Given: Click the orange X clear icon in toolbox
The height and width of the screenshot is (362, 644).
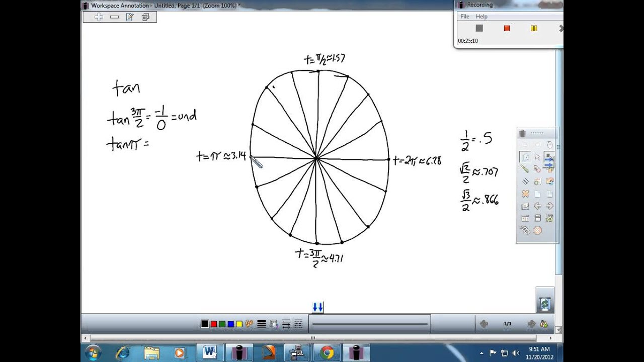Looking at the screenshot, I should point(525,194).
